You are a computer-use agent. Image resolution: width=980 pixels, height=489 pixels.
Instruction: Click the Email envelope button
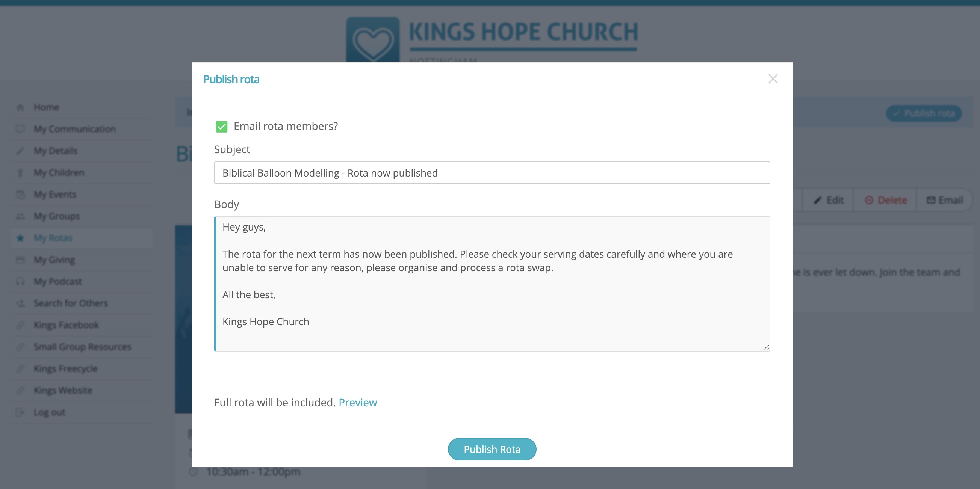(x=932, y=200)
